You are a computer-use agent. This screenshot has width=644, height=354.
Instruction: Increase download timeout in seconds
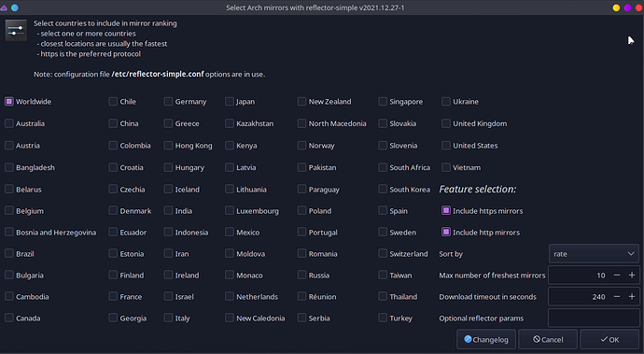632,296
